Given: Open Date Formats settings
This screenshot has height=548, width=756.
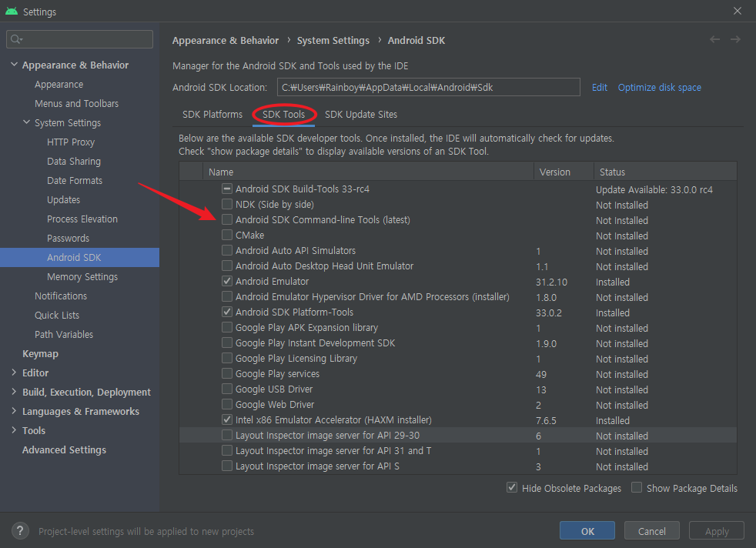Looking at the screenshot, I should tap(75, 181).
